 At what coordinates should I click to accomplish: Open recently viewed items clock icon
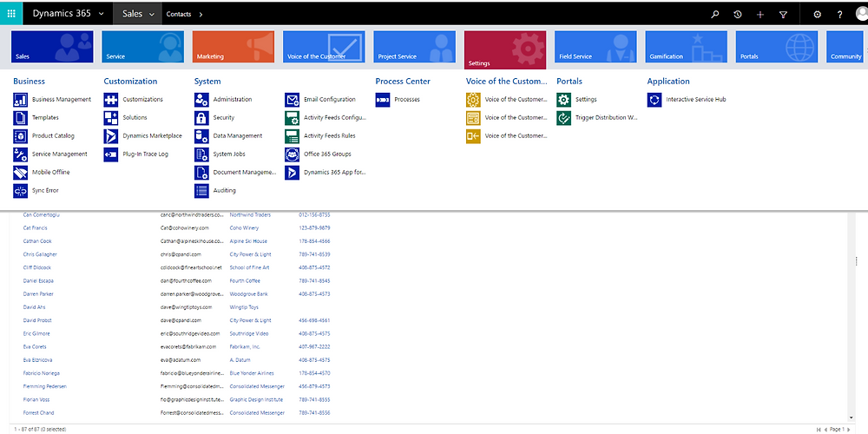click(737, 15)
